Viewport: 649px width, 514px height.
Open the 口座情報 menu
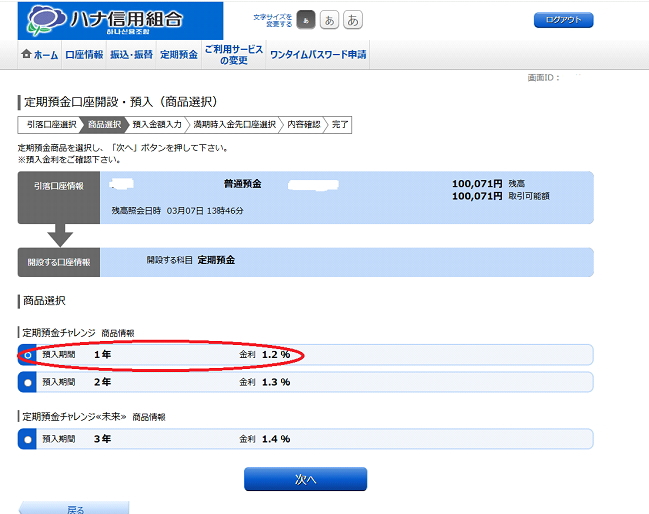click(84, 55)
